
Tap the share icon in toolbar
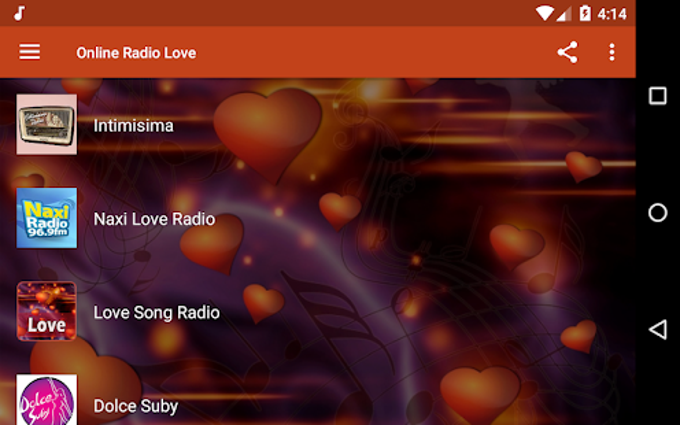pyautogui.click(x=567, y=52)
